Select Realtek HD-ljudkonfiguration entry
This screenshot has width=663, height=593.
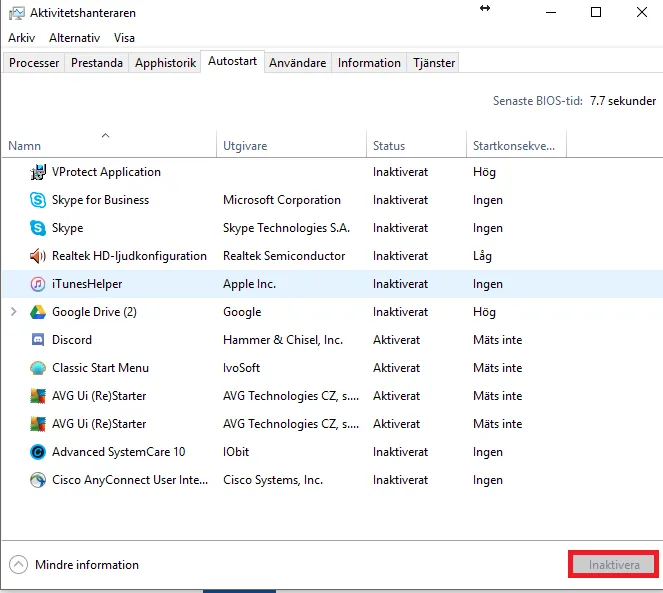pyautogui.click(x=129, y=256)
